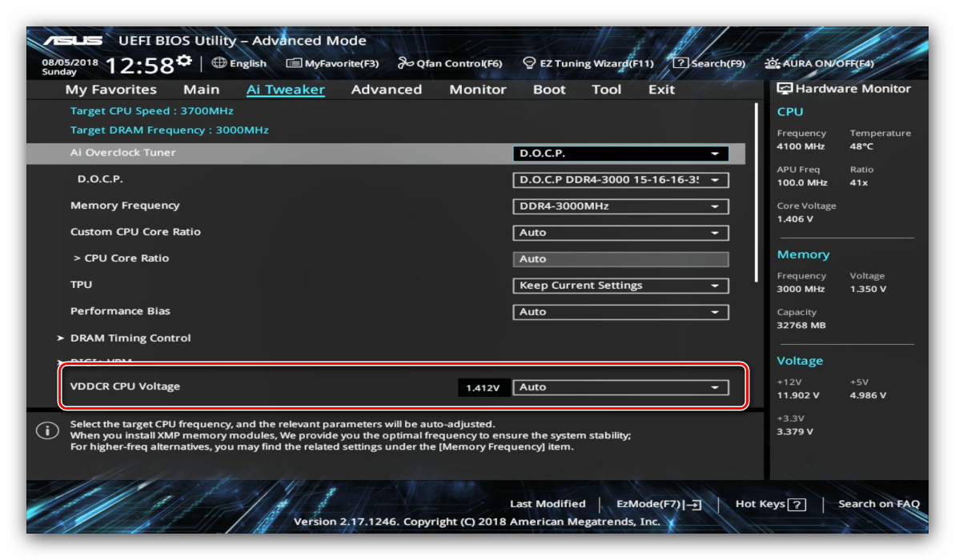
Task: Switch to the Advanced tab
Action: point(386,90)
